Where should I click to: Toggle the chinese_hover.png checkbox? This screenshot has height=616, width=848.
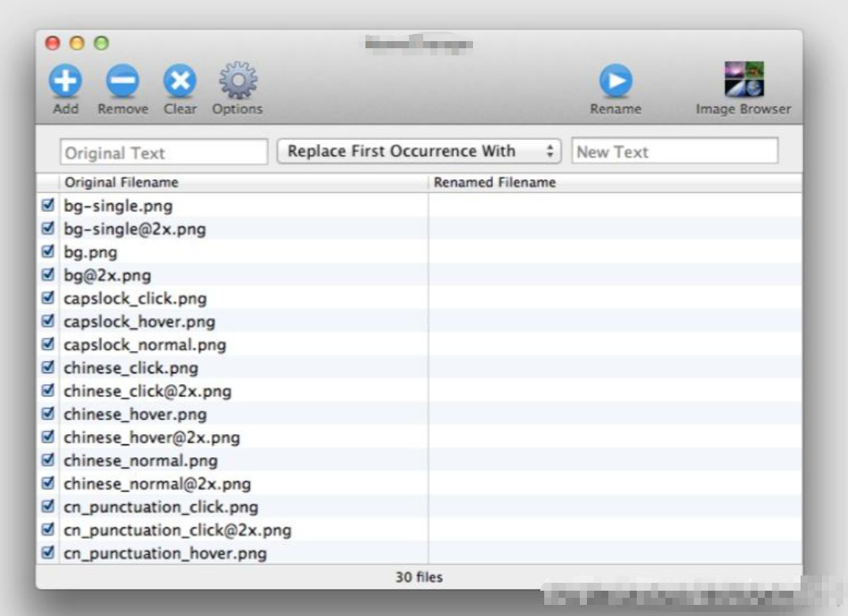click(47, 414)
